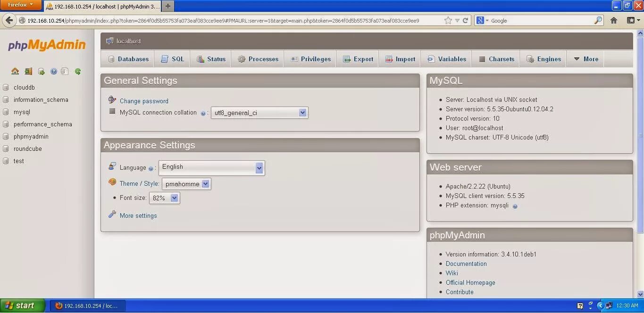Click the Firefox back arrow button
Screen dimensions: 644x313
point(9,20)
